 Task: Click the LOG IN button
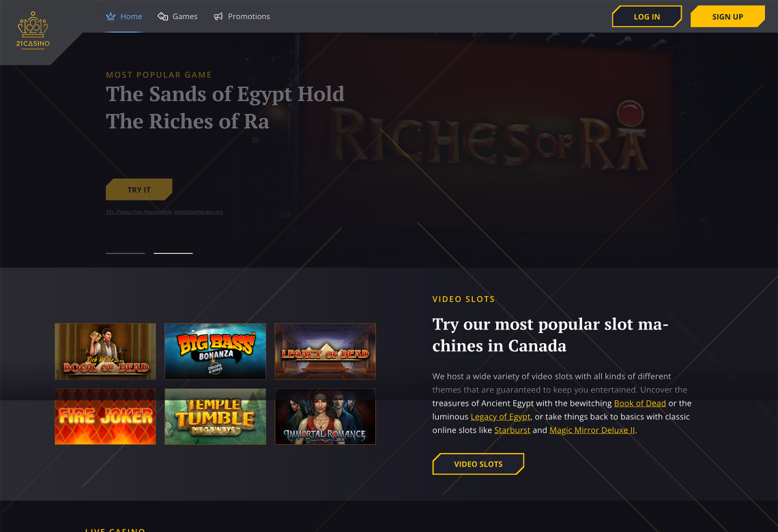pos(646,16)
